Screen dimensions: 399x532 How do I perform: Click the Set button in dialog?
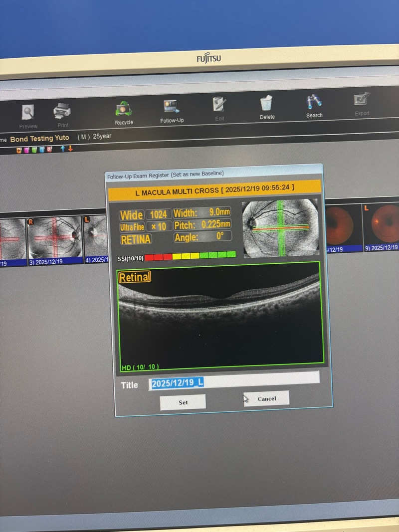[x=183, y=402]
